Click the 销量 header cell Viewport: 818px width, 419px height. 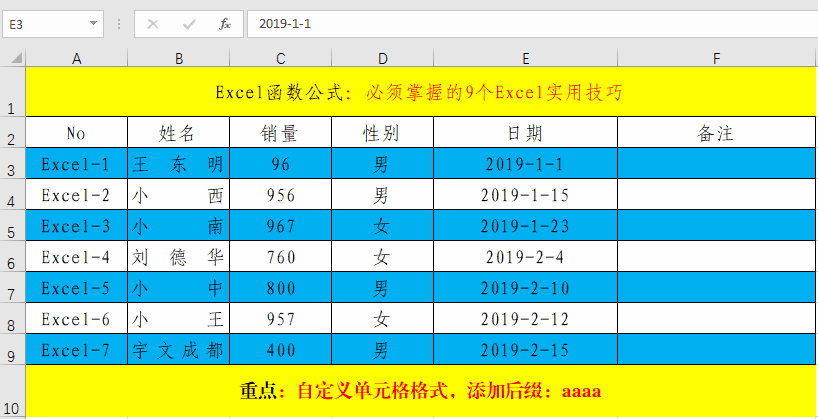(281, 133)
